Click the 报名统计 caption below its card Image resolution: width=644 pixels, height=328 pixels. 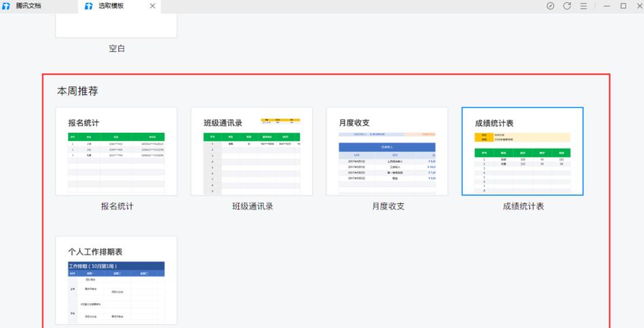click(117, 206)
